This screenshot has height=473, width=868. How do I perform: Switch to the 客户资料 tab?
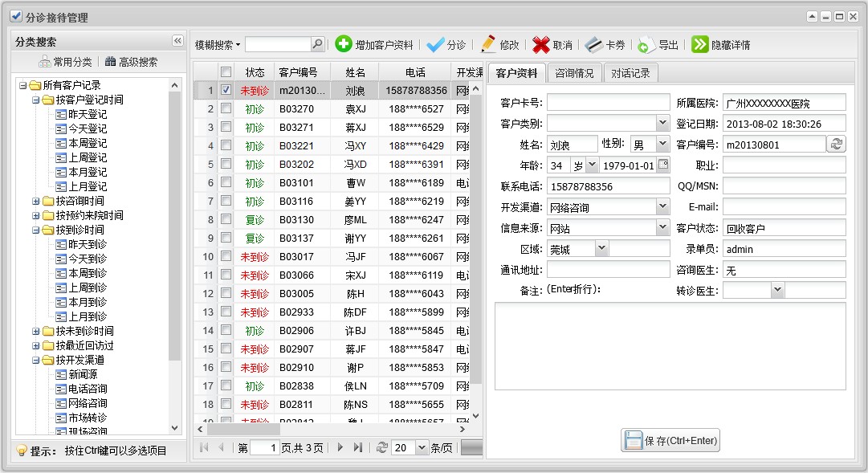(x=516, y=73)
